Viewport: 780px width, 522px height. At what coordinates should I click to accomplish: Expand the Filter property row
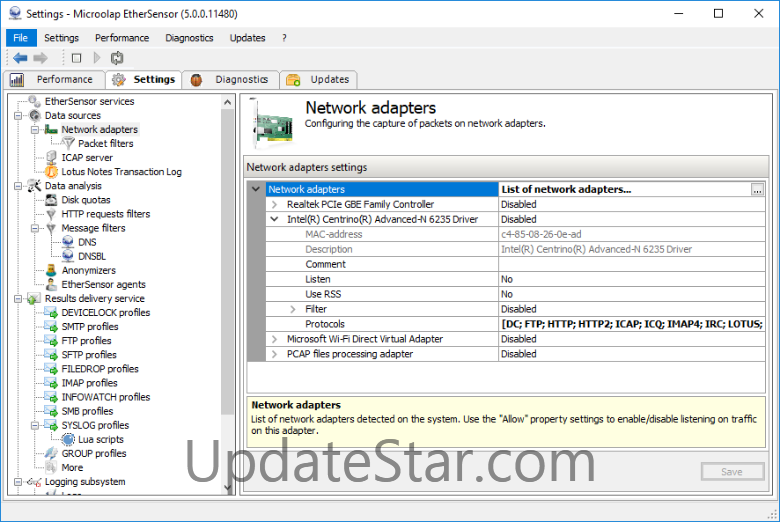[x=293, y=309]
